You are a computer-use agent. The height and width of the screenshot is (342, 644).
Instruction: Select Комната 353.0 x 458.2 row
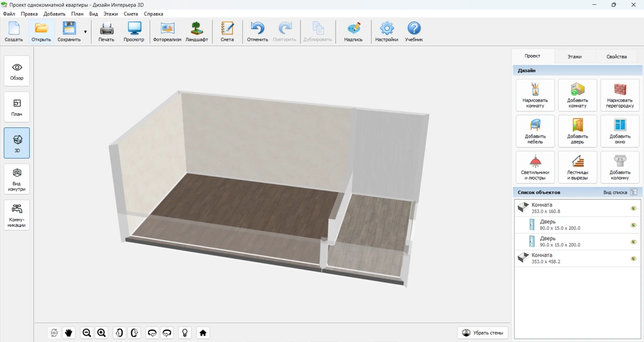[577, 258]
